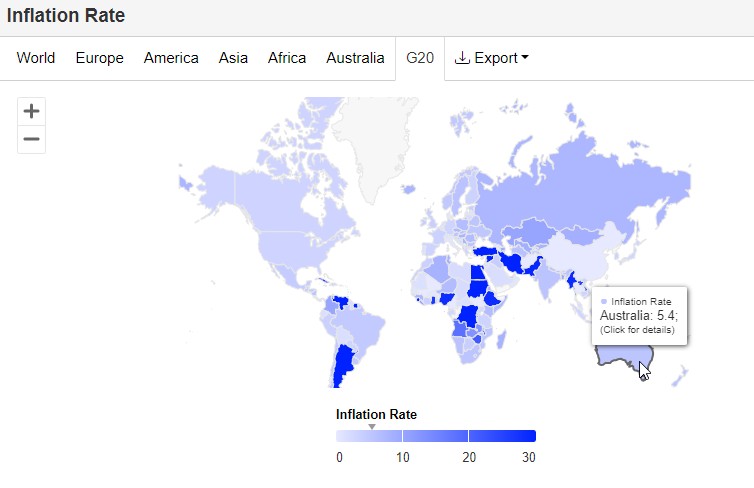Click the zoom out minus button

[x=32, y=139]
